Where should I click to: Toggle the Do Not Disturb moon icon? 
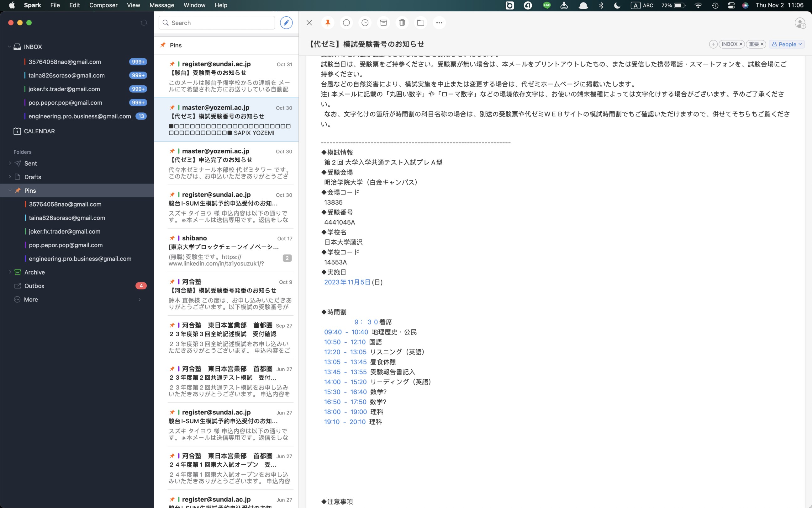(617, 5)
